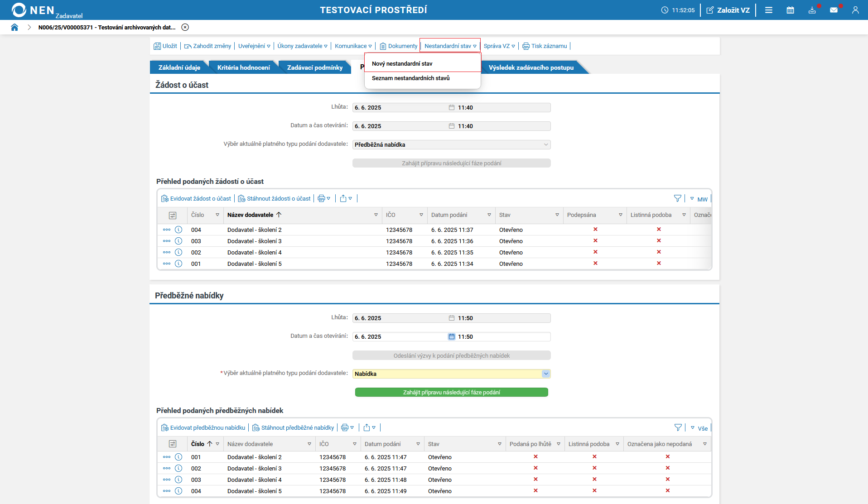Click green Zahájit přípravu následující fáze button

click(451, 392)
